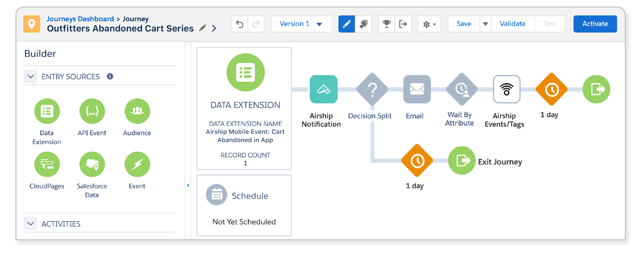
Task: Click the undo arrow button
Action: 240,24
